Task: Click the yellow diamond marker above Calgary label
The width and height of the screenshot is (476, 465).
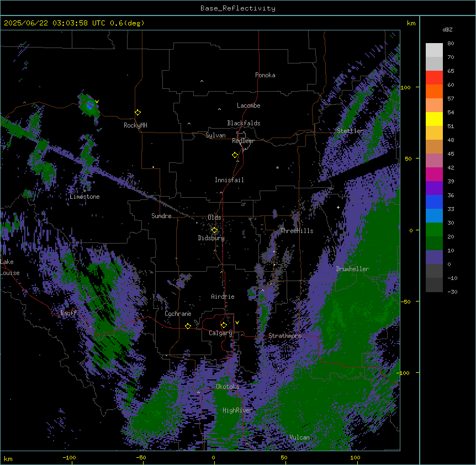Action: [224, 325]
